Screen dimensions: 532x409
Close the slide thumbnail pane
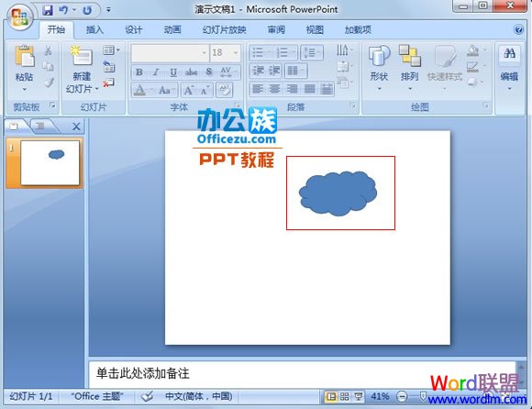76,127
